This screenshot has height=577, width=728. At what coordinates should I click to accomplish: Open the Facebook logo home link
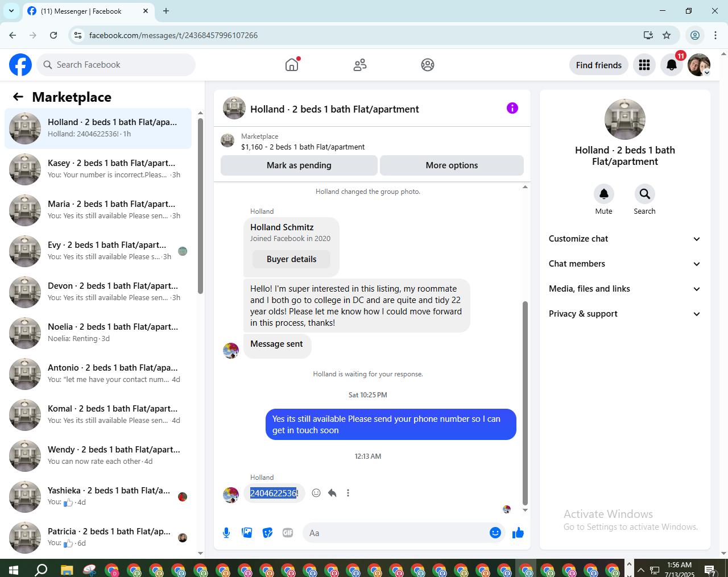(20, 65)
